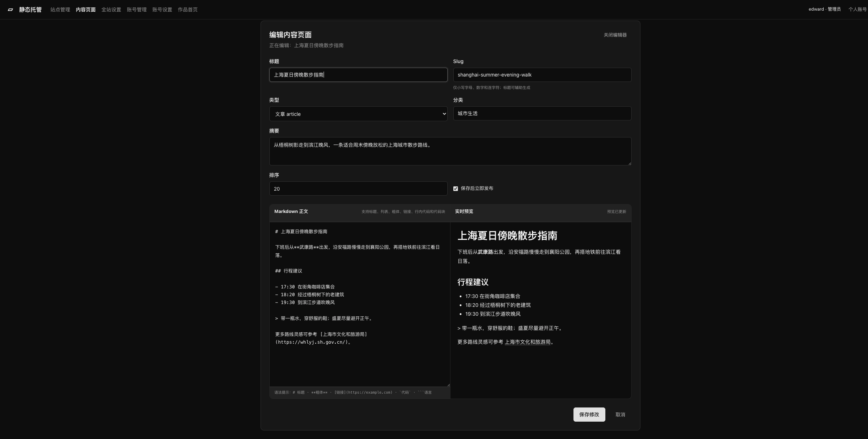The width and height of the screenshot is (868, 439).
Task: Click the Slug hint text below field
Action: (x=492, y=88)
